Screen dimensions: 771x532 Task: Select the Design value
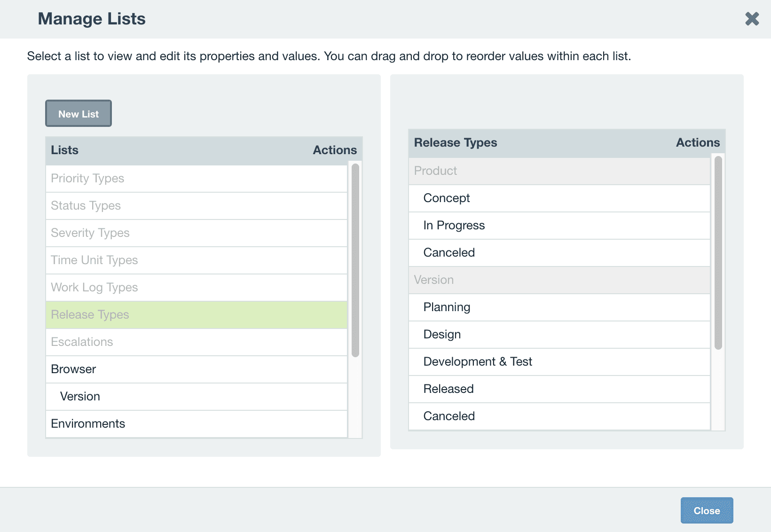559,335
